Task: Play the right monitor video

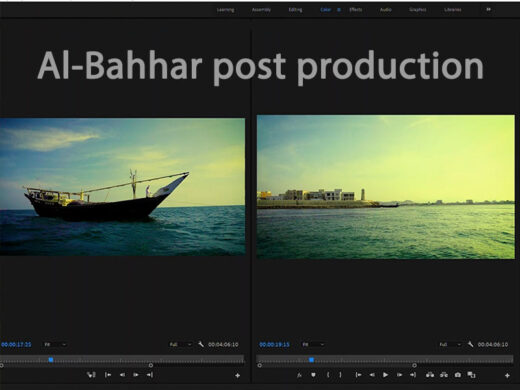Action: click(x=385, y=375)
